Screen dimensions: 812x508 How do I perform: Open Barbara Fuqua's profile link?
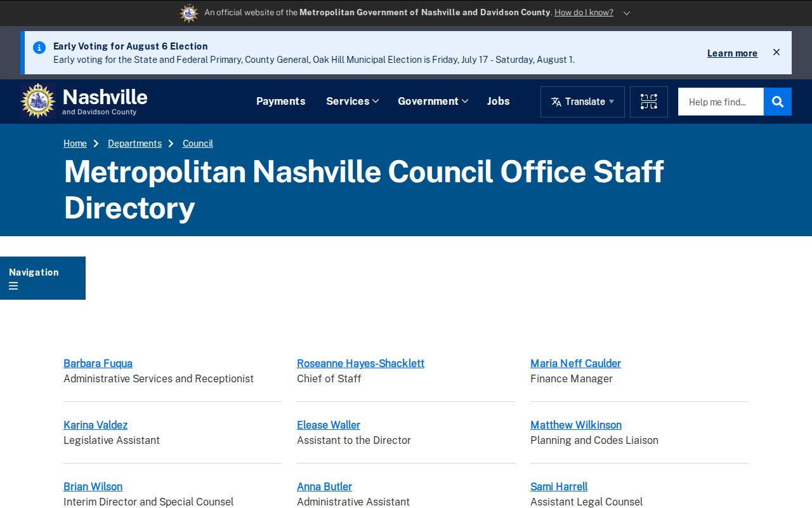point(98,363)
